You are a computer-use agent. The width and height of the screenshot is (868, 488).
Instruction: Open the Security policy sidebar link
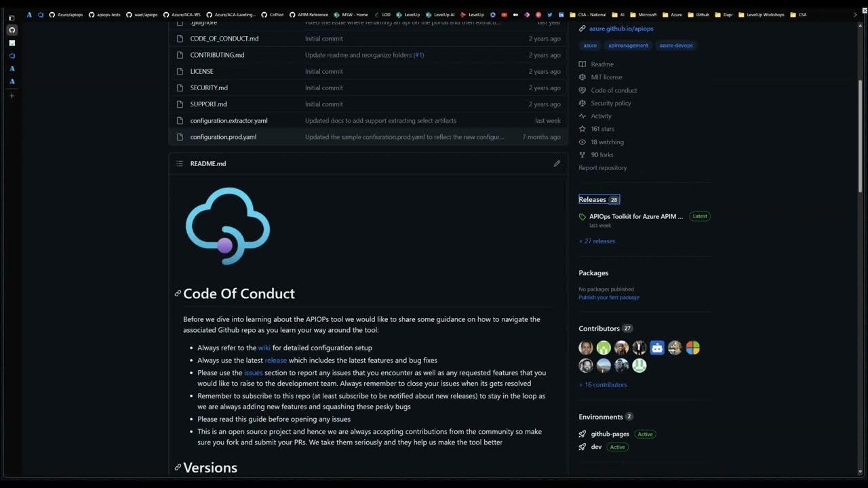point(605,103)
